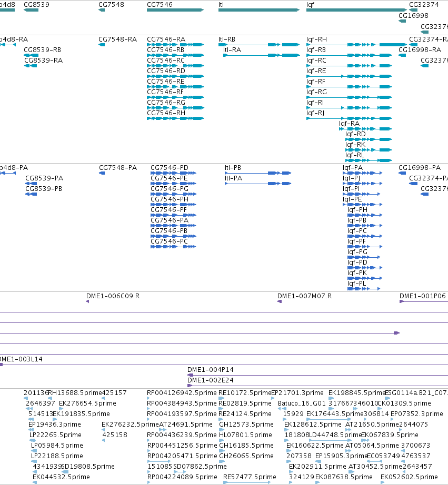Click BAC clone DME1-004P14
Image resolution: width=448 pixels, height=485 pixels.
pos(317,375)
